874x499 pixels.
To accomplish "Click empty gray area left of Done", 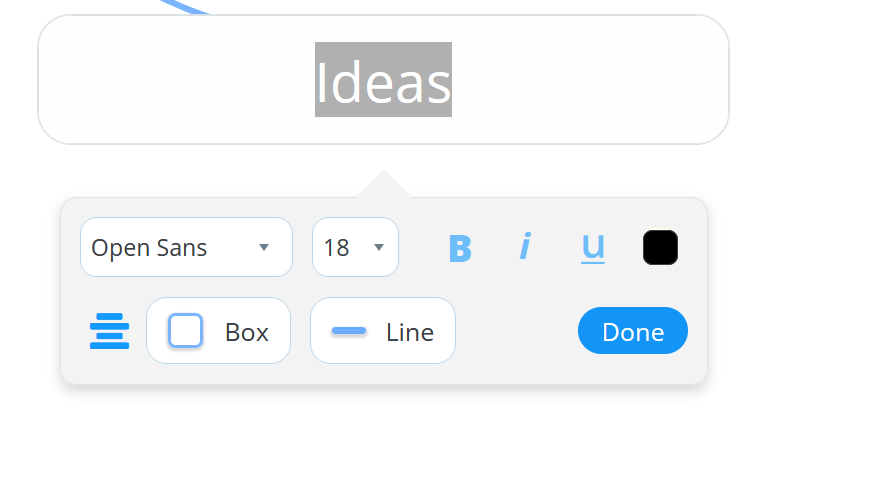I will pyautogui.click(x=516, y=331).
